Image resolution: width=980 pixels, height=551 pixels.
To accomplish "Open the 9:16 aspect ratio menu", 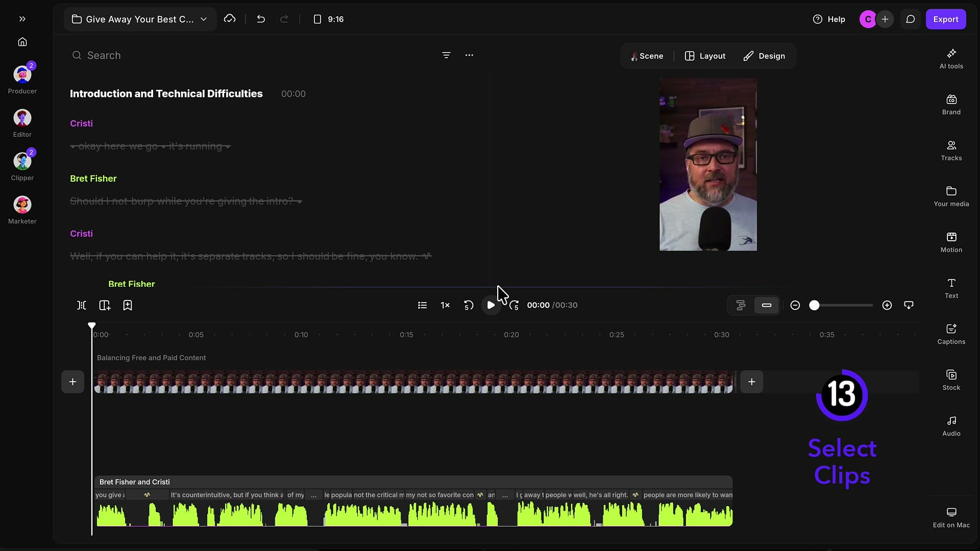I will (329, 19).
